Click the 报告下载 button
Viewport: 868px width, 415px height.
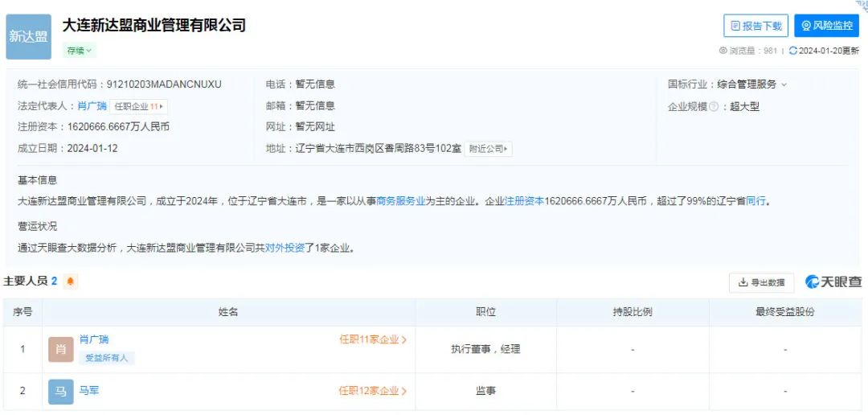click(755, 26)
